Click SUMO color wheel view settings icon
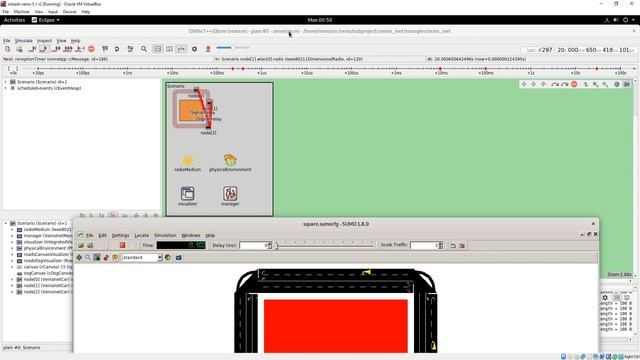 pos(168,258)
